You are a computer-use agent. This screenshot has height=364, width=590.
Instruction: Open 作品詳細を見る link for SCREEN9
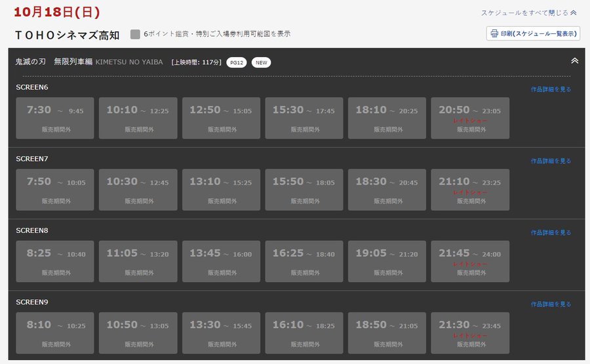tap(551, 304)
